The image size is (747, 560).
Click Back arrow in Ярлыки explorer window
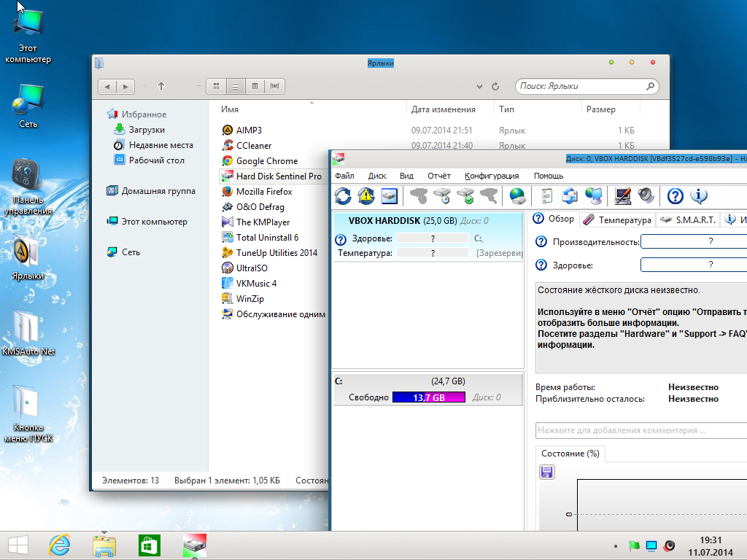click(107, 86)
